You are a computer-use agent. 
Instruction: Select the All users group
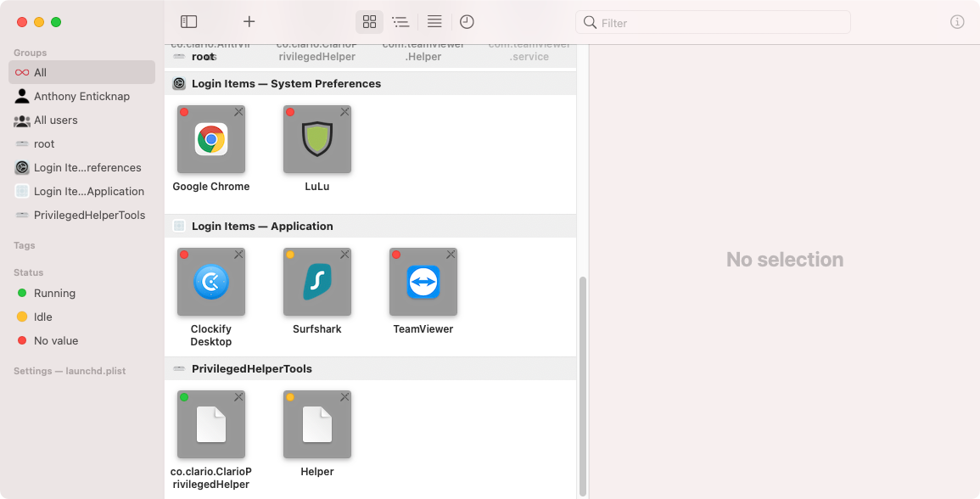(x=81, y=120)
